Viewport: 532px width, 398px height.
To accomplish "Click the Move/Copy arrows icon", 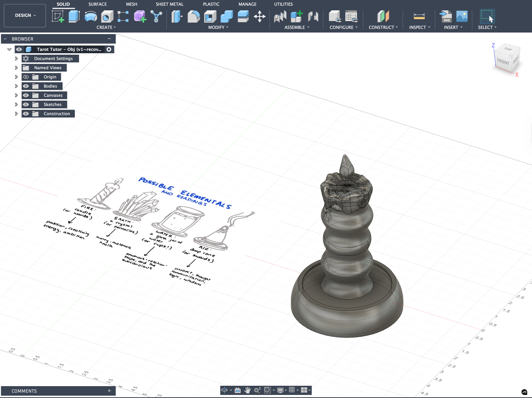I will click(x=259, y=16).
